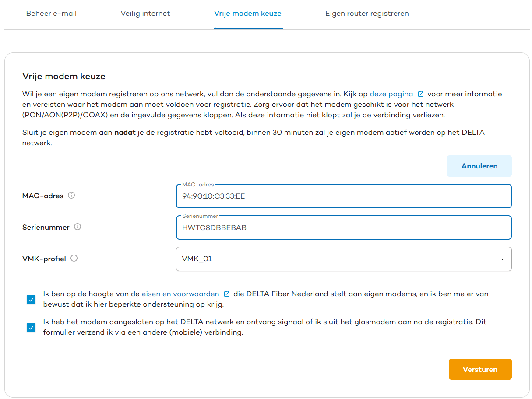Viewport: 532px width, 399px height.
Task: Open the "eisen en voorwaarden" link
Action: [x=180, y=294]
